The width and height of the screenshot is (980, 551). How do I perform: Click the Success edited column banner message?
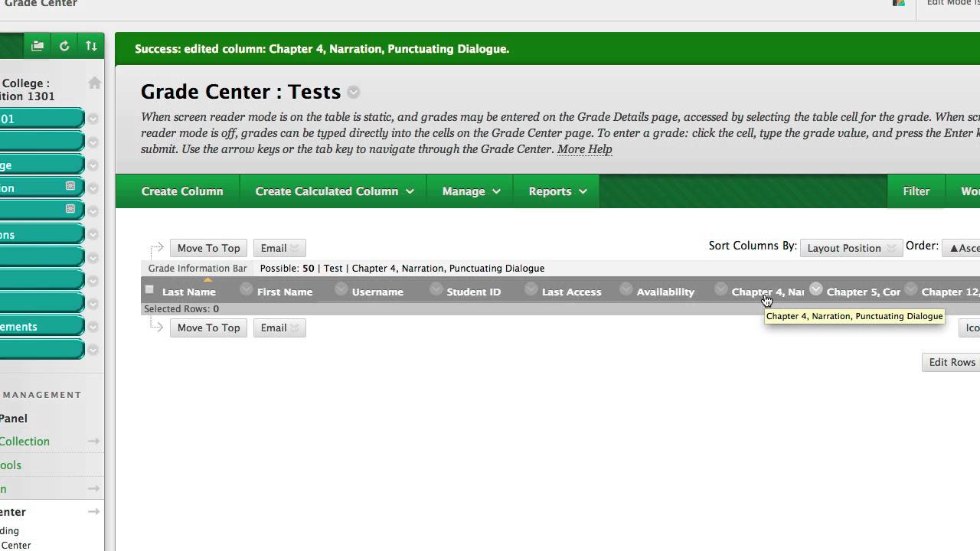click(x=322, y=49)
